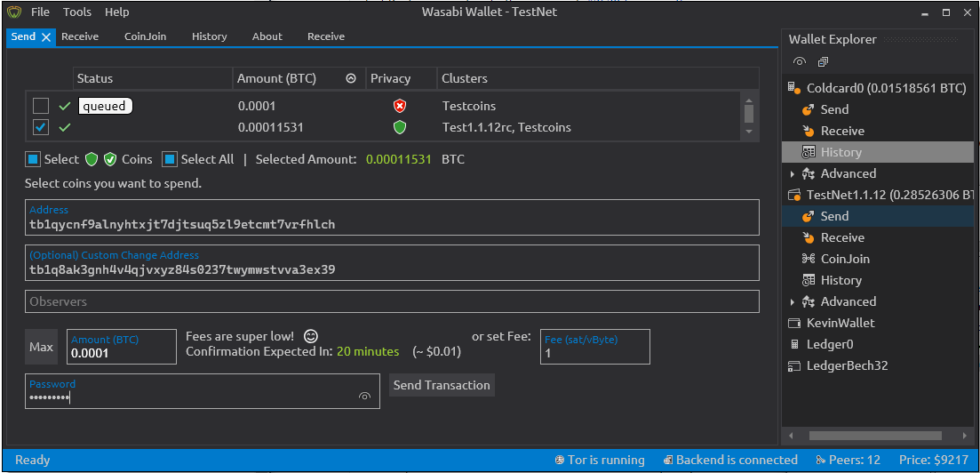The image size is (980, 473).
Task: Click the plain green shield icon beside Select
Action: (92, 159)
